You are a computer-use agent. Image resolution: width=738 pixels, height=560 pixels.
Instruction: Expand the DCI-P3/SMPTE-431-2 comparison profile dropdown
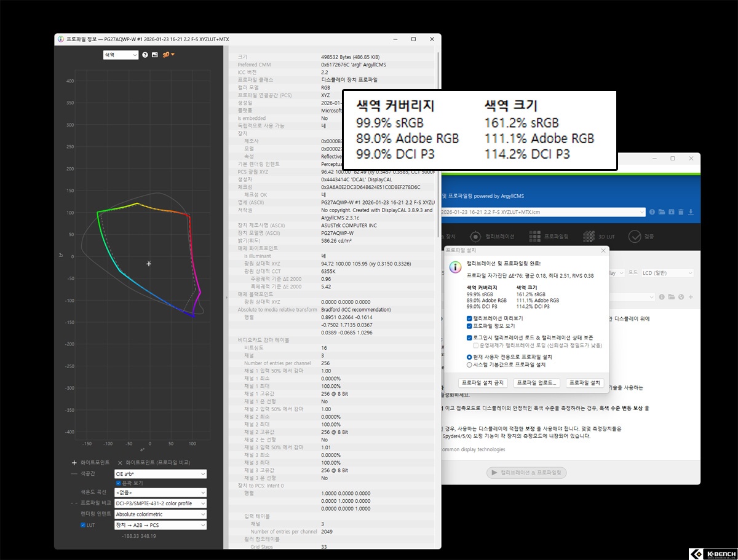pos(160,503)
